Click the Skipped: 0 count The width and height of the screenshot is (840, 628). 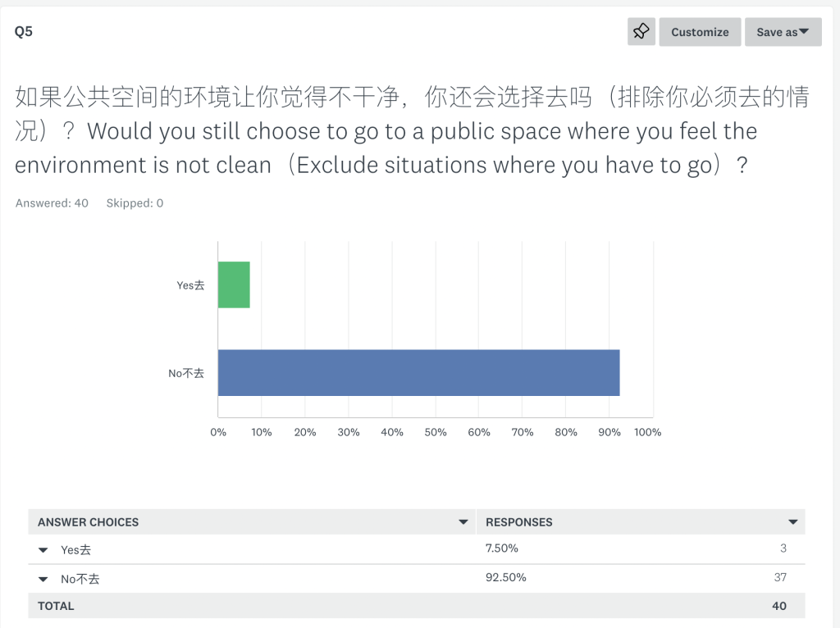tap(135, 203)
